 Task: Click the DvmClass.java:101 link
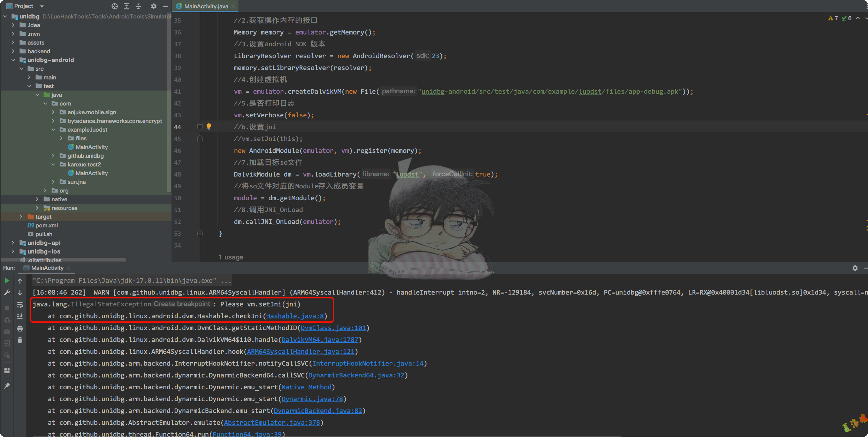[x=333, y=328]
